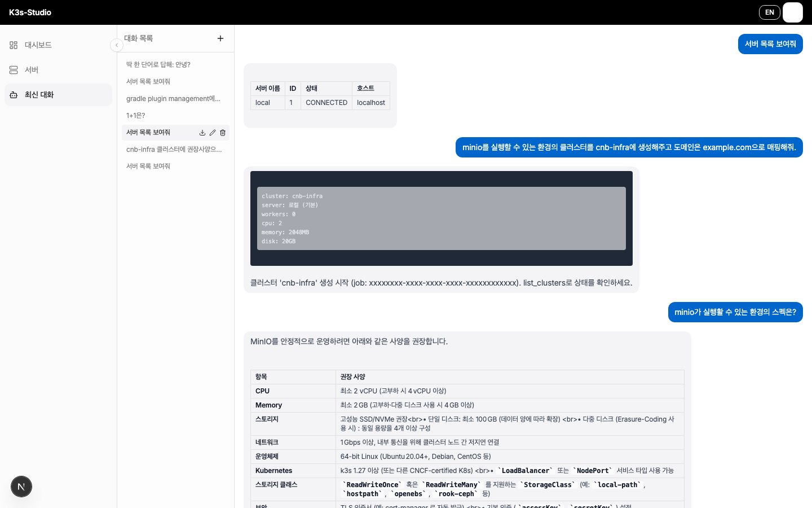Image resolution: width=812 pixels, height=508 pixels.
Task: Click the 운영체제 row label
Action: (293, 457)
